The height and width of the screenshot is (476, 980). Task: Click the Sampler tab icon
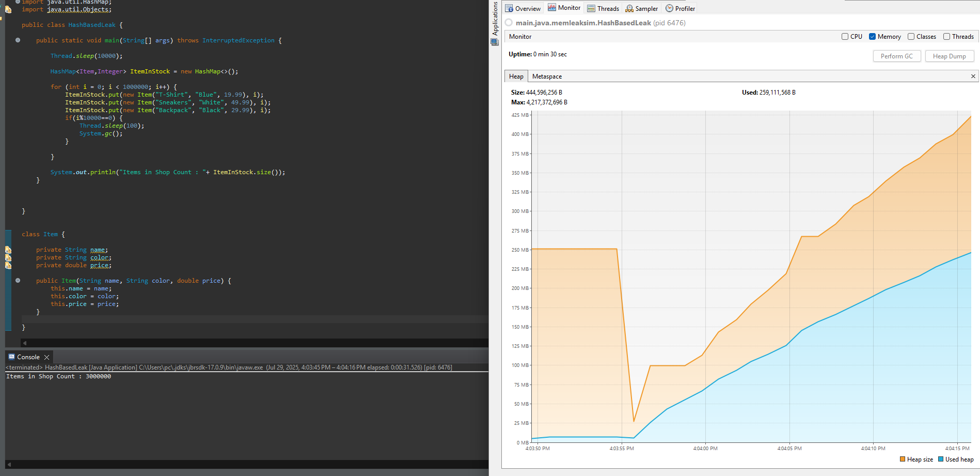[x=629, y=8]
